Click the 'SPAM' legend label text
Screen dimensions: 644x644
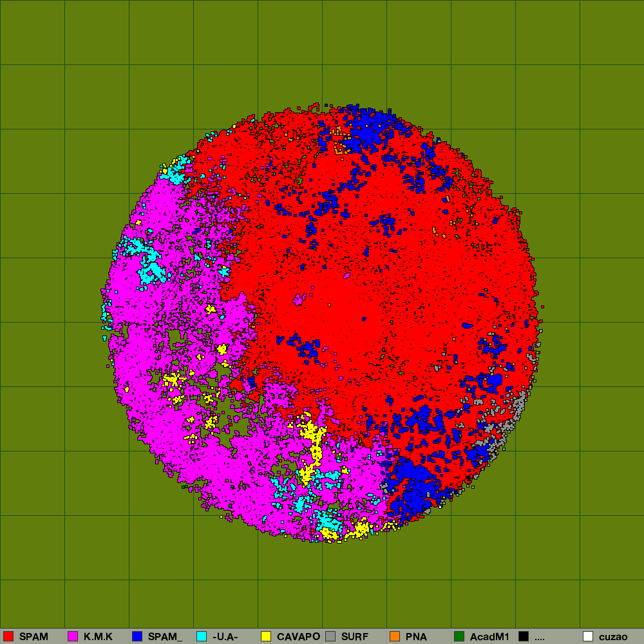point(33,637)
